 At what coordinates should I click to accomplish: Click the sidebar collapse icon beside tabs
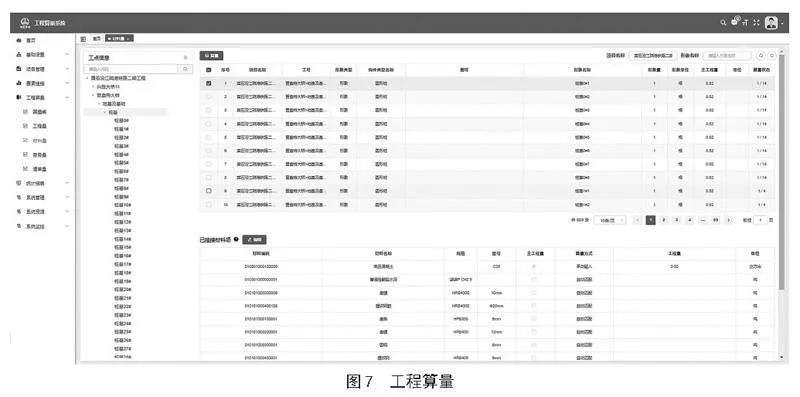pos(83,38)
